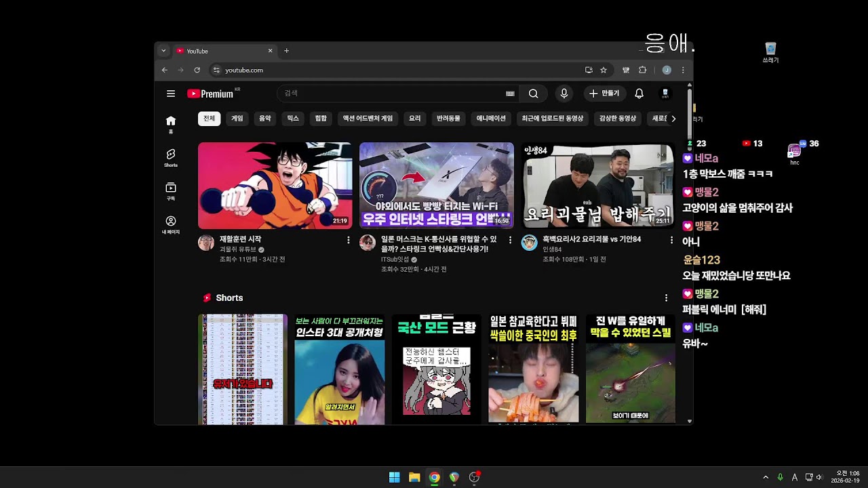Select the 믹스 category chip
Image resolution: width=868 pixels, height=488 pixels.
(293, 119)
